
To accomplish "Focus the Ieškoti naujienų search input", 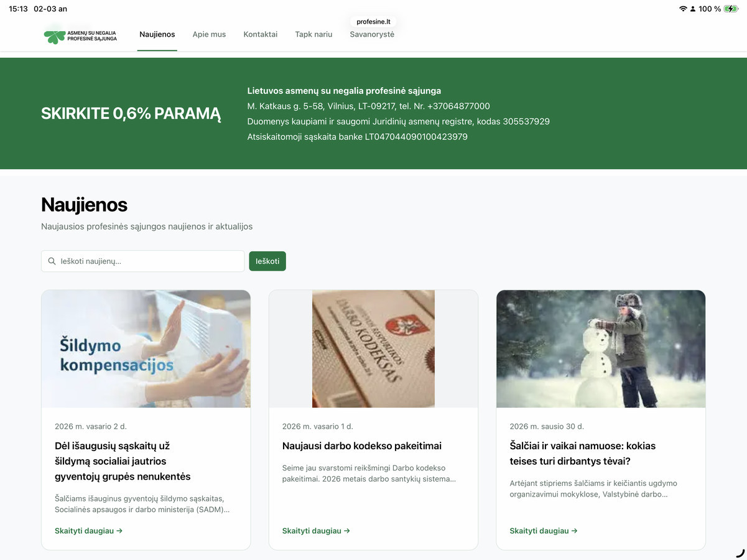I will 149,261.
